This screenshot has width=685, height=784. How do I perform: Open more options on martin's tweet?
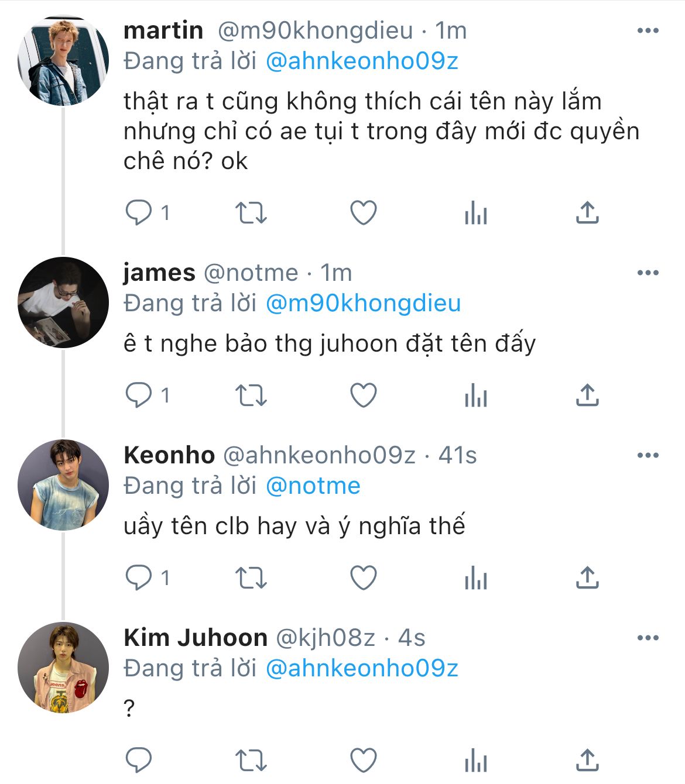pos(648,31)
